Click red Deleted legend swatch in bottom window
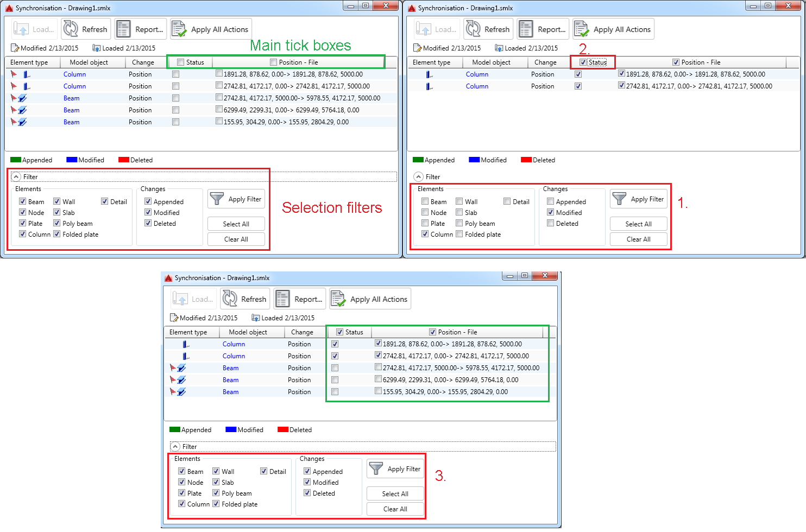Viewport: 806px width, 532px height. click(x=283, y=430)
